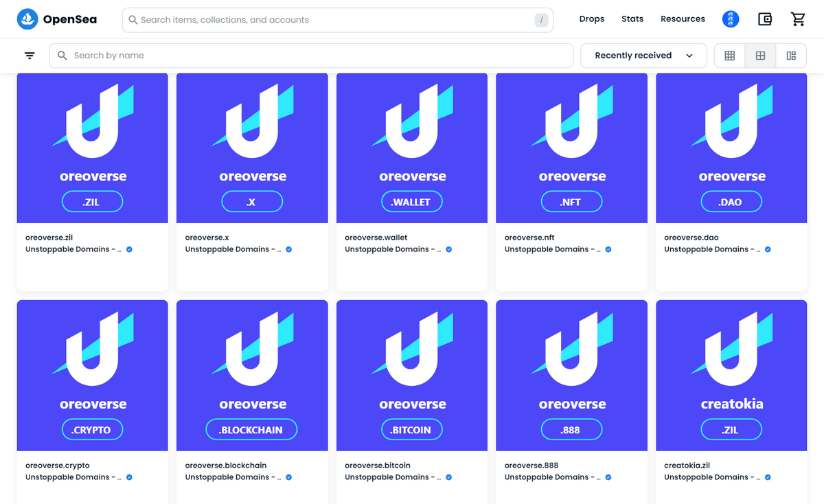Open the Resources menu
824x504 pixels.
tap(683, 19)
